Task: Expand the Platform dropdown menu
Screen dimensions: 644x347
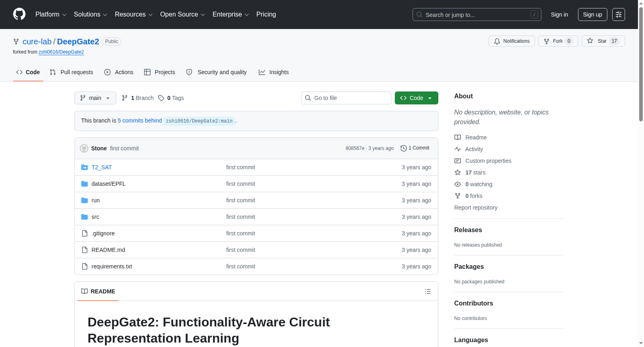Action: (51, 15)
